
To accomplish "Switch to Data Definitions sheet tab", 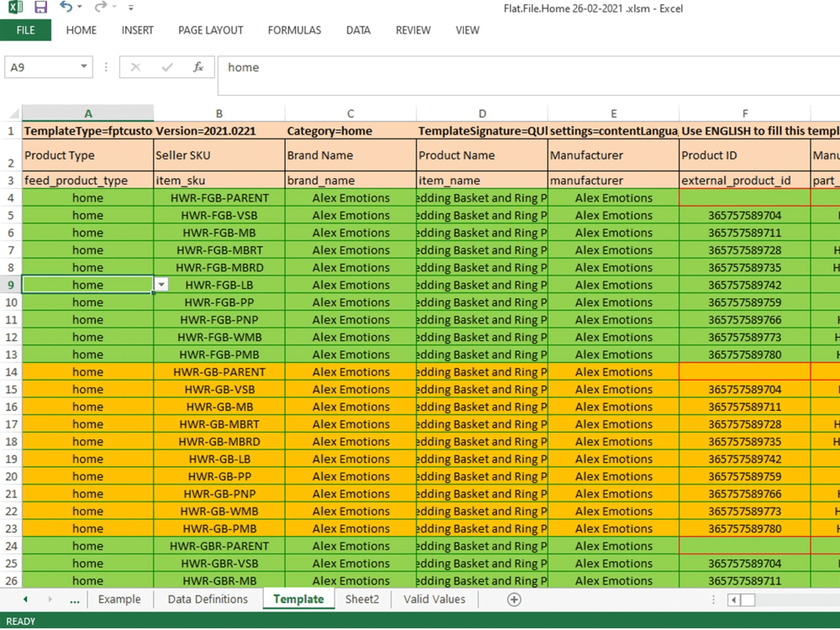I will click(x=207, y=600).
